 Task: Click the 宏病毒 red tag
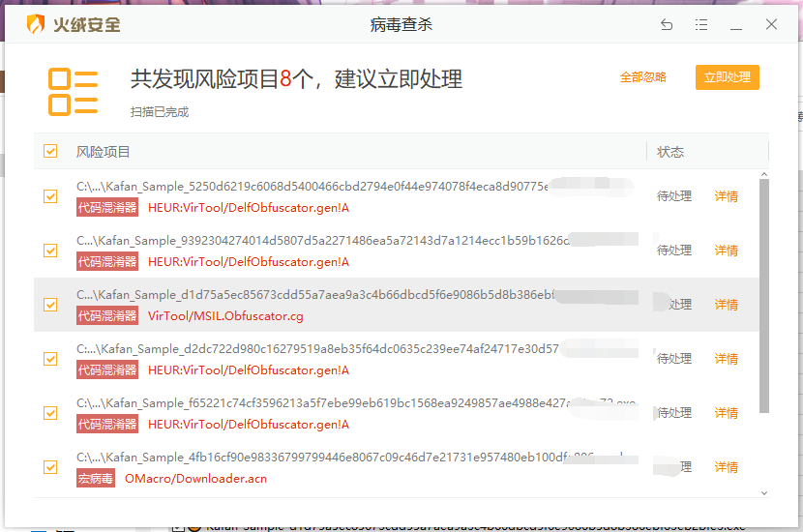[x=96, y=478]
